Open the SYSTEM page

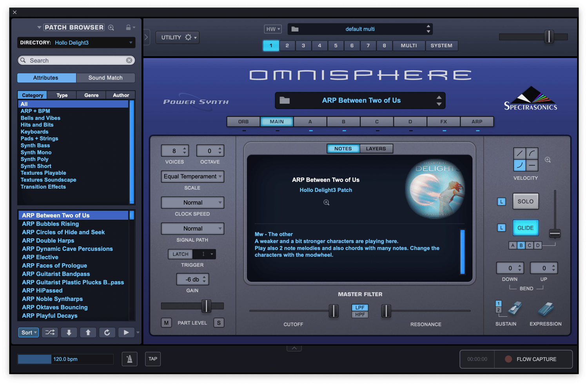point(441,46)
